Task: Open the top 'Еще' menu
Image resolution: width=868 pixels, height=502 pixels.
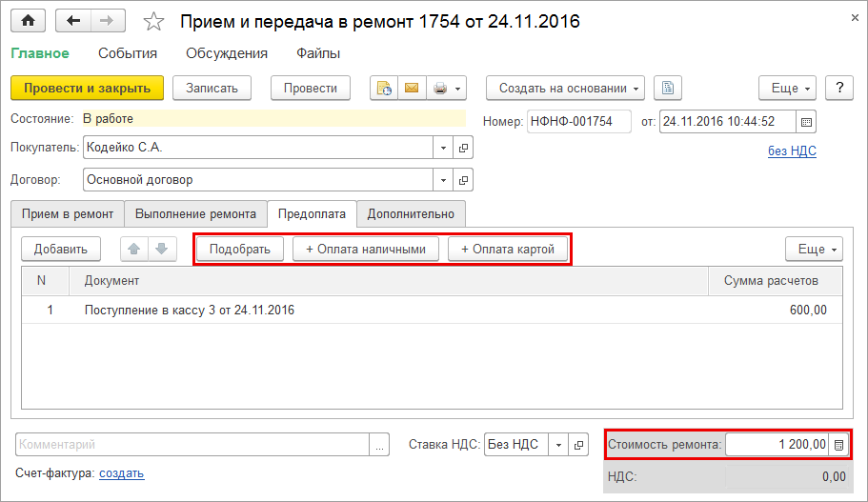Action: 787,88
